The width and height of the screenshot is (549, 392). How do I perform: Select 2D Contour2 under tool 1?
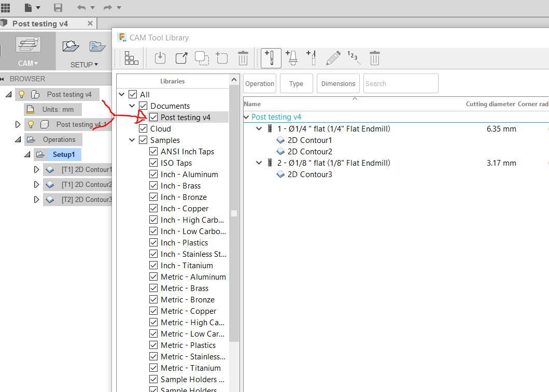310,151
